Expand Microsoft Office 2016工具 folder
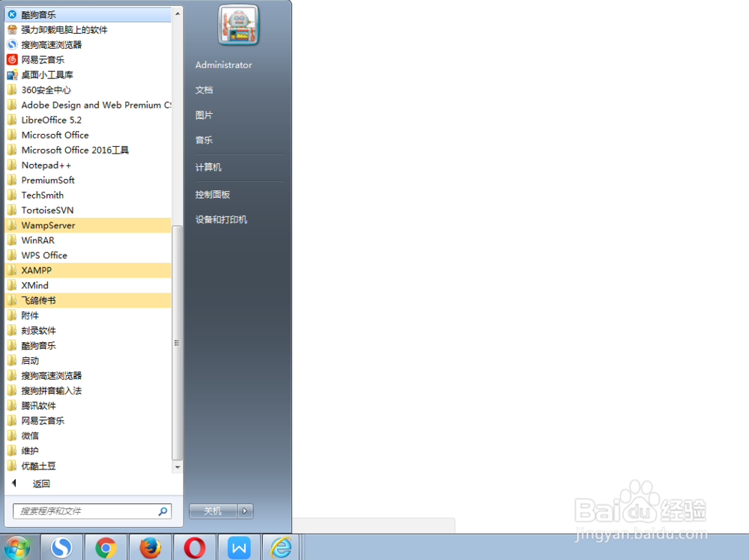Screen dimensions: 749x560 (88, 150)
